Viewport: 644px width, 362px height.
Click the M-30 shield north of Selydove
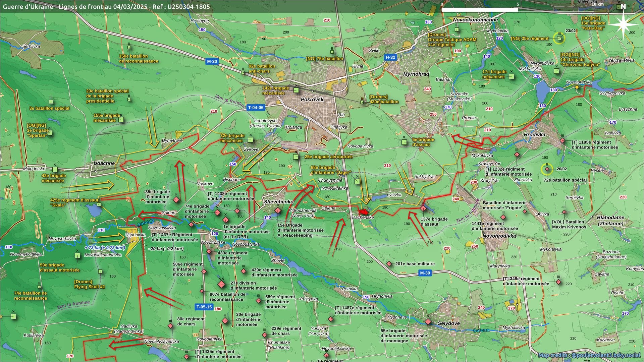pos(425,273)
